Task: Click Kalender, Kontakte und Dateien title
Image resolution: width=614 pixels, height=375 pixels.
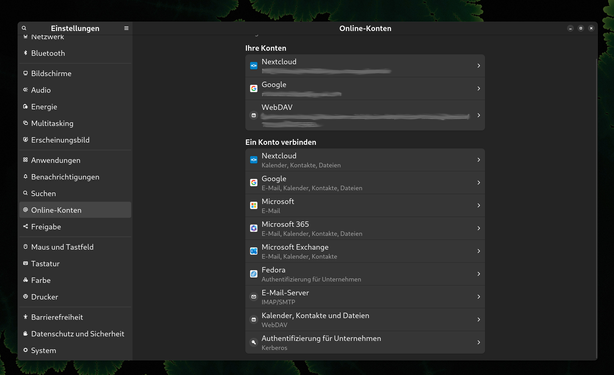Action: [x=315, y=316]
